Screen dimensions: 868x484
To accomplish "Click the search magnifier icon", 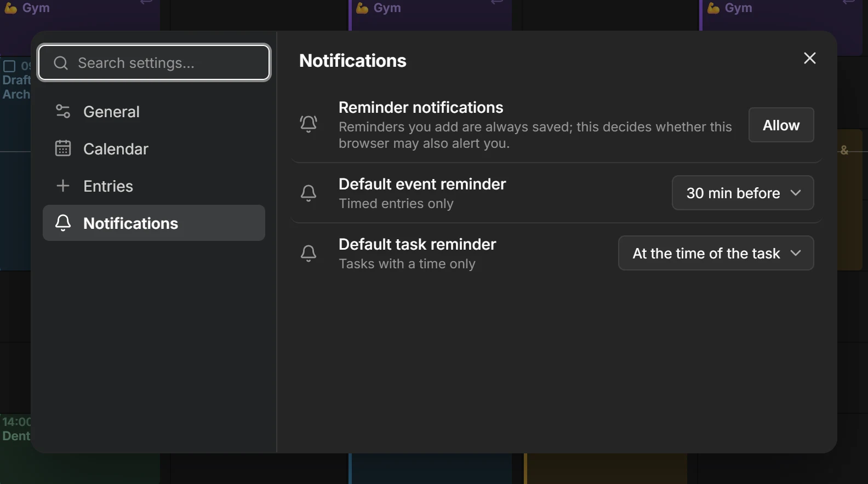I will point(61,63).
